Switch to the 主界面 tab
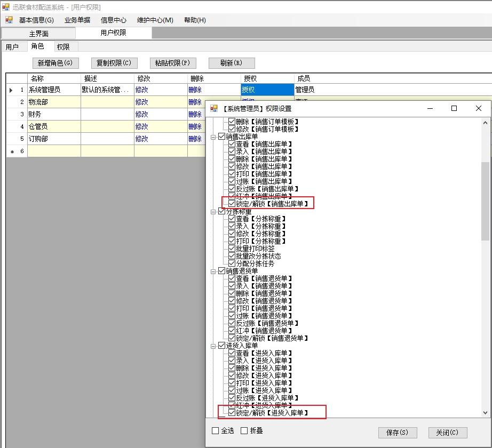 (x=38, y=34)
